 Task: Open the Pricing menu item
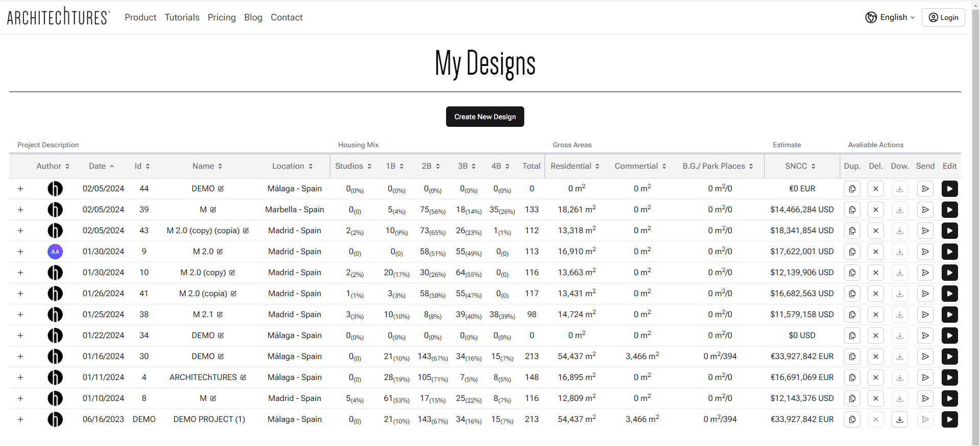222,17
